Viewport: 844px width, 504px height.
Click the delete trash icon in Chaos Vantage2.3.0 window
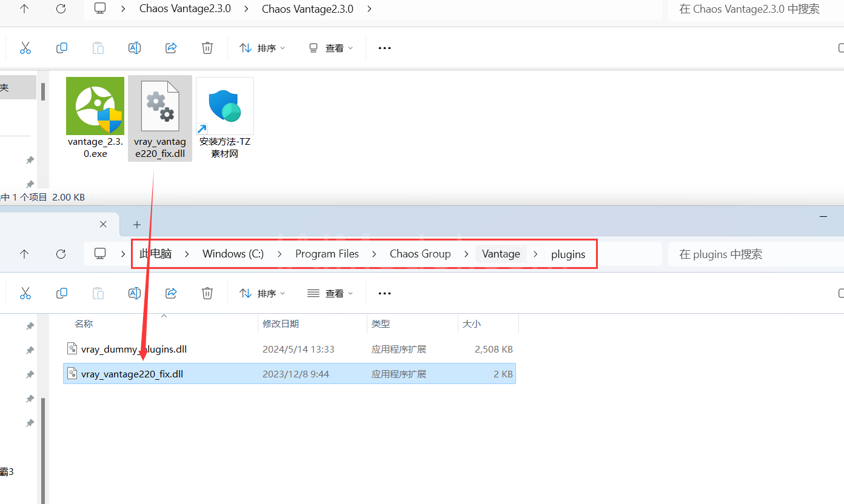pos(207,48)
